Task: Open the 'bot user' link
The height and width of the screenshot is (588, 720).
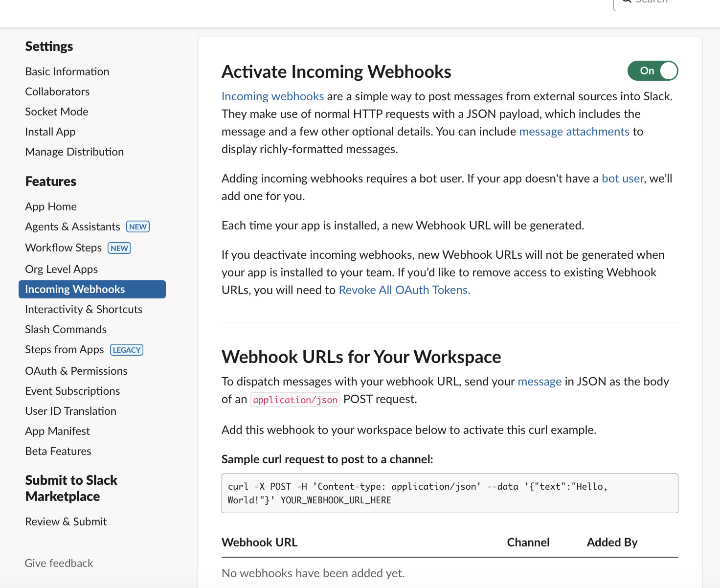Action: [x=623, y=179]
